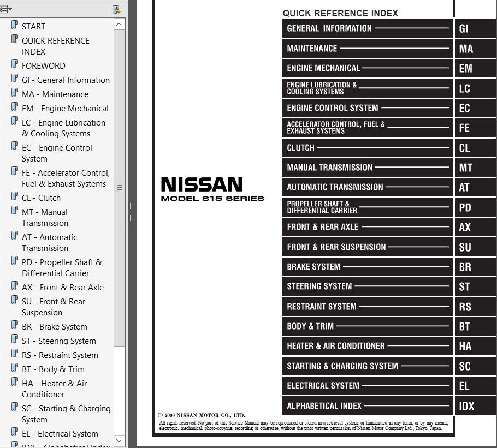This screenshot has width=497, height=448.
Task: Click the bookmark icon for FE - Accelerator Control
Action: [x=15, y=171]
